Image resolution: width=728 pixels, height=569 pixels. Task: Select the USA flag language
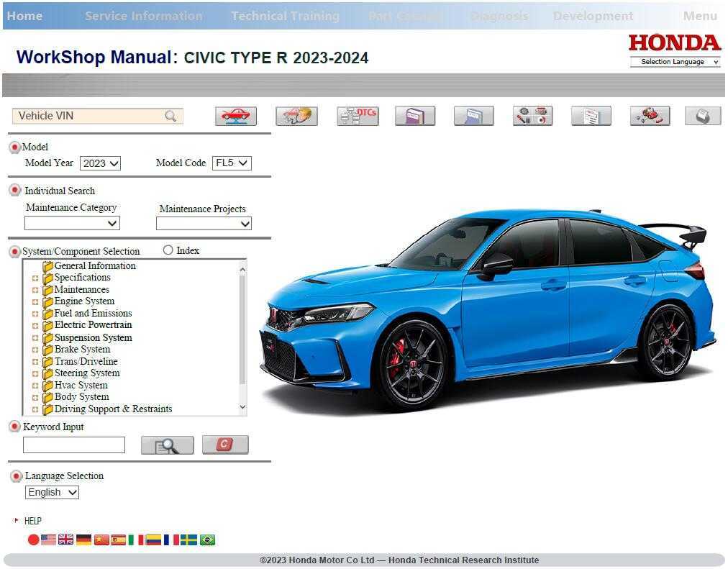click(48, 540)
